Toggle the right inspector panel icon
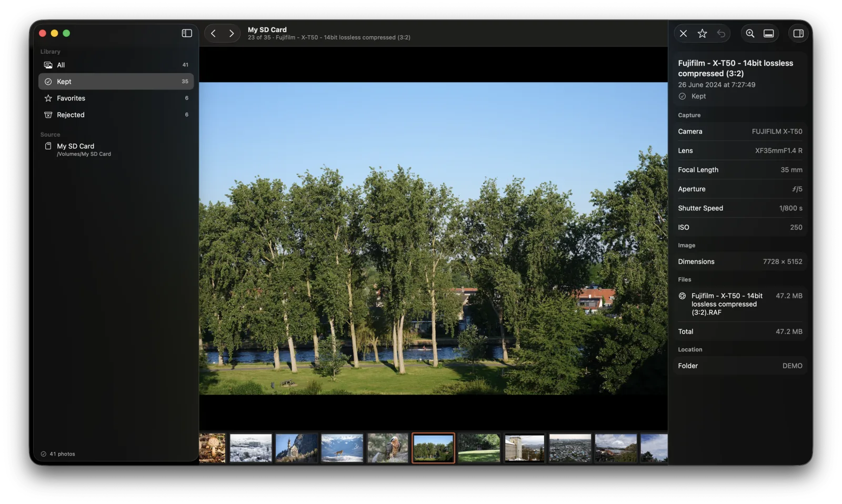Viewport: 842px width, 504px height. click(x=798, y=33)
